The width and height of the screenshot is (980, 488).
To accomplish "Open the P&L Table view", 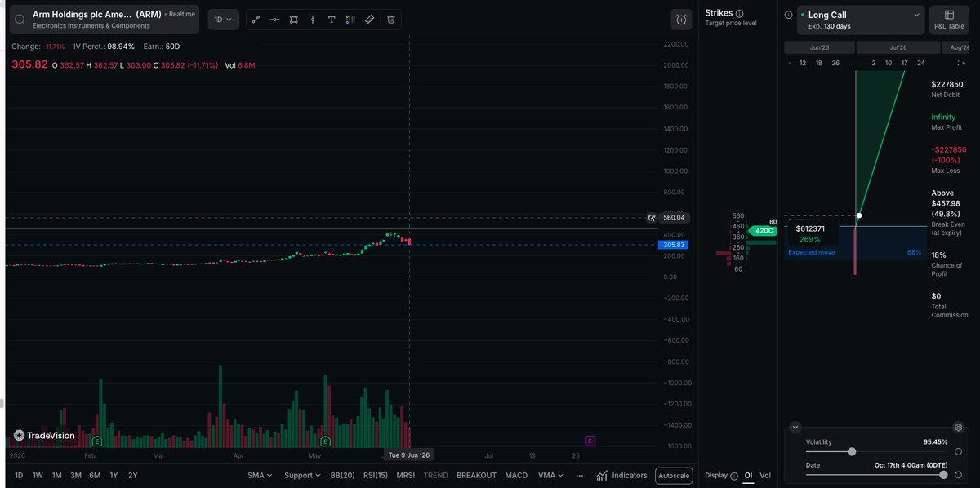I will (x=950, y=20).
